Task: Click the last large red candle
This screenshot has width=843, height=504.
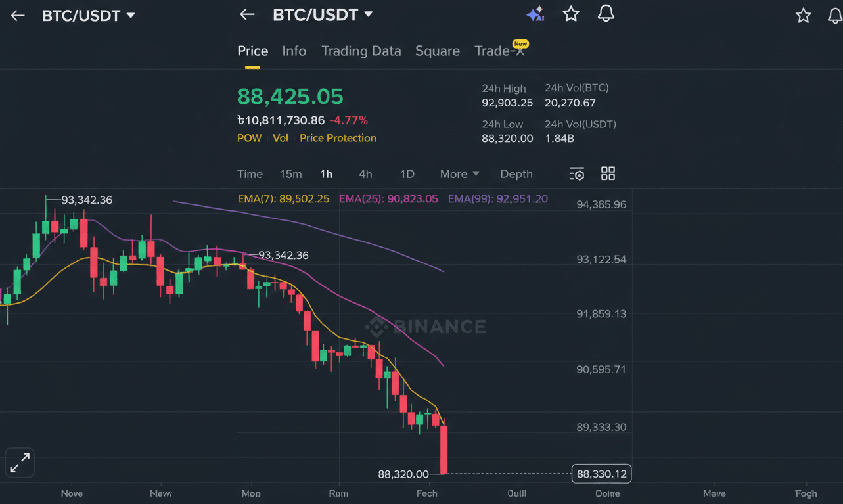Action: click(444, 449)
